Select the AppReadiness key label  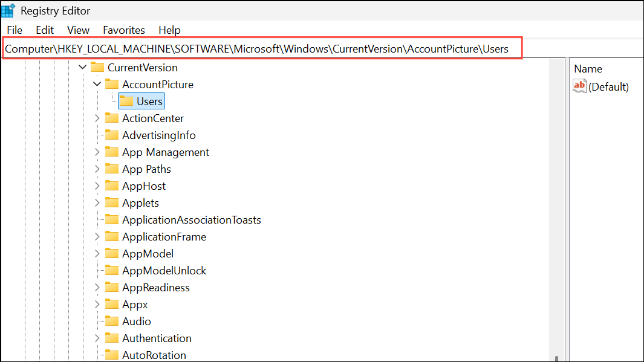click(155, 288)
